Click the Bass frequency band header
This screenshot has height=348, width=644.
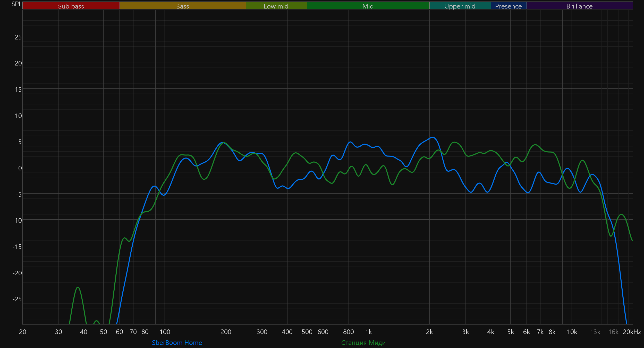(182, 6)
